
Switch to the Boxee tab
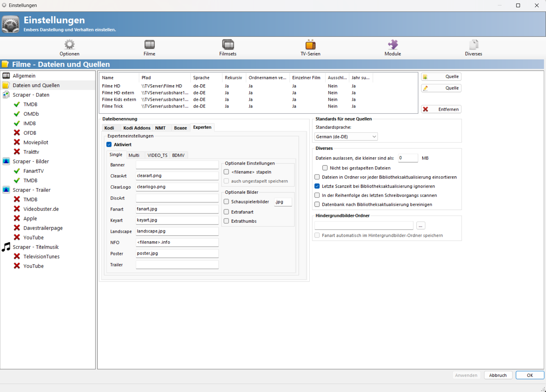[x=180, y=128]
